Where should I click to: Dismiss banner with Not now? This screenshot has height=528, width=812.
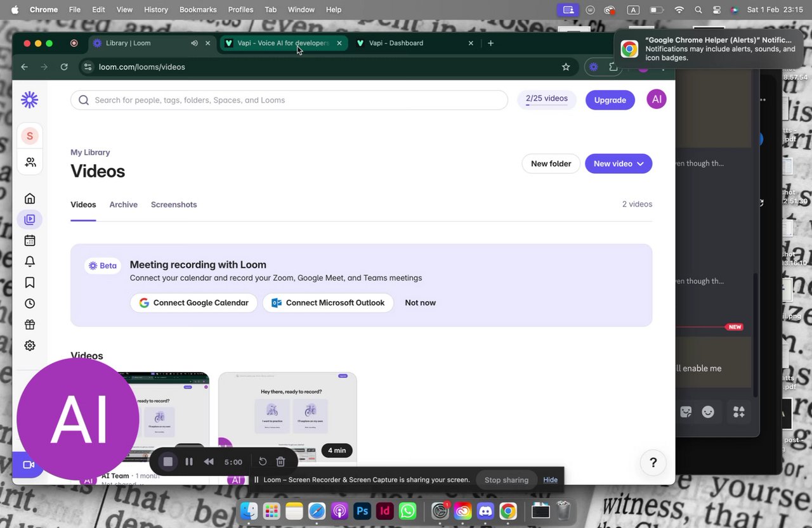click(x=420, y=303)
